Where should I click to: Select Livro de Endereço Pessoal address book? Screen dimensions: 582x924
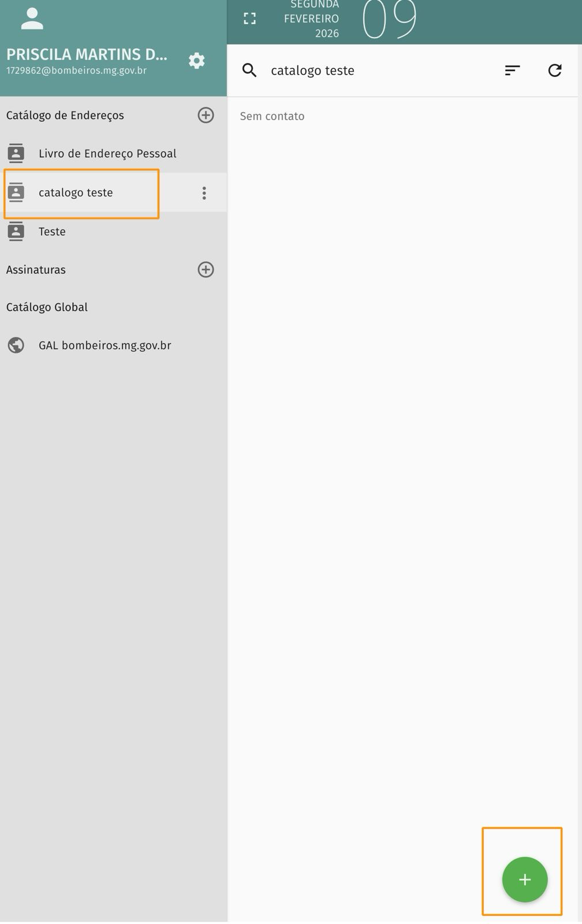(x=107, y=154)
